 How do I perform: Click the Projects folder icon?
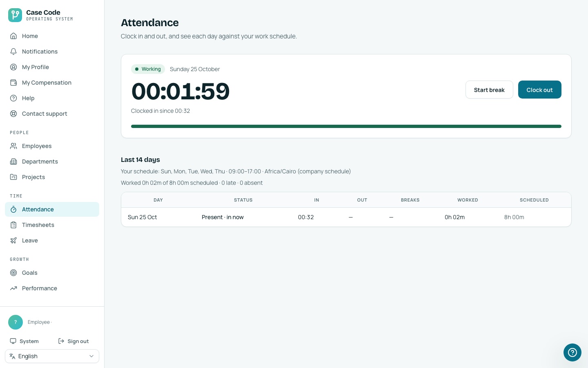pos(13,177)
